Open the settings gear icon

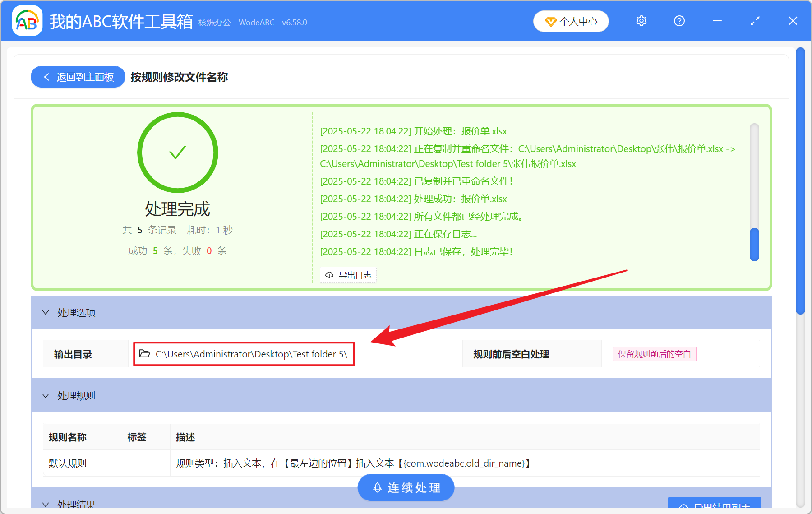pyautogui.click(x=641, y=21)
